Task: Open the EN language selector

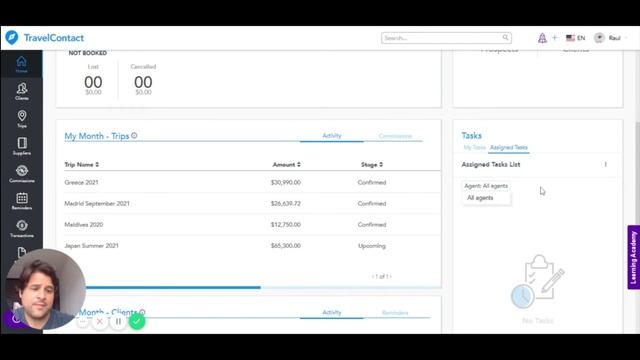Action: coord(576,38)
